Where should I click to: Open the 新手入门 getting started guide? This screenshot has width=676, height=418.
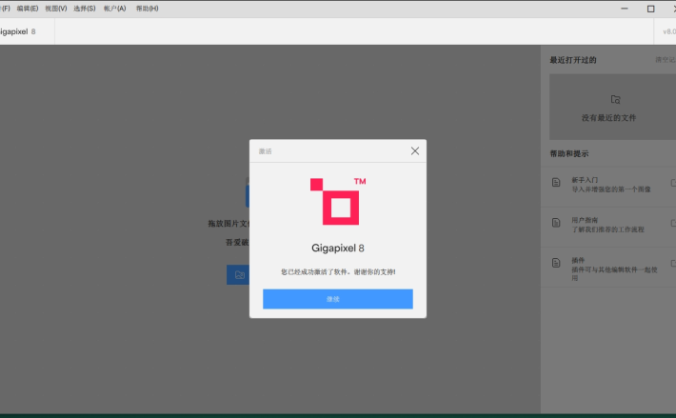[x=608, y=187]
